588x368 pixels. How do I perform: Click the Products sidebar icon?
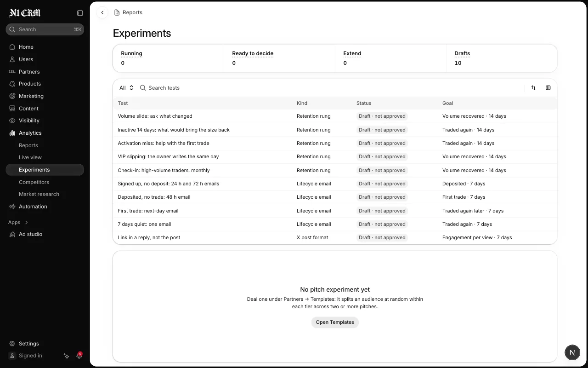click(x=12, y=84)
